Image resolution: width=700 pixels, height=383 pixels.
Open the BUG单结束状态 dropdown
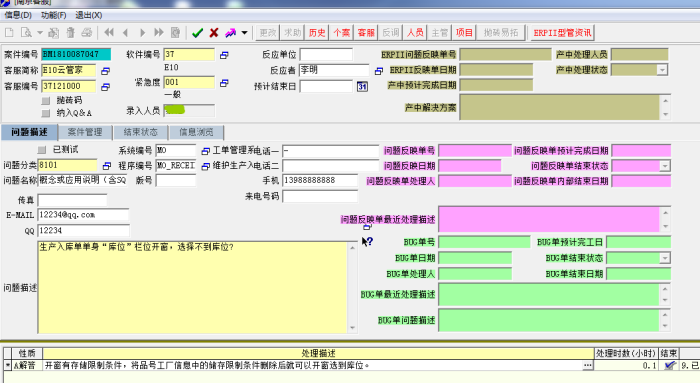665,258
